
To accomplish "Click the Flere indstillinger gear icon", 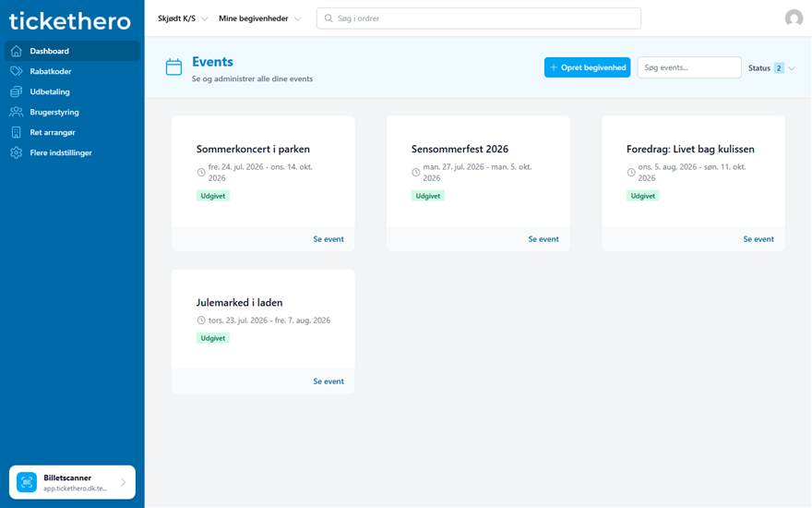I will coord(16,153).
